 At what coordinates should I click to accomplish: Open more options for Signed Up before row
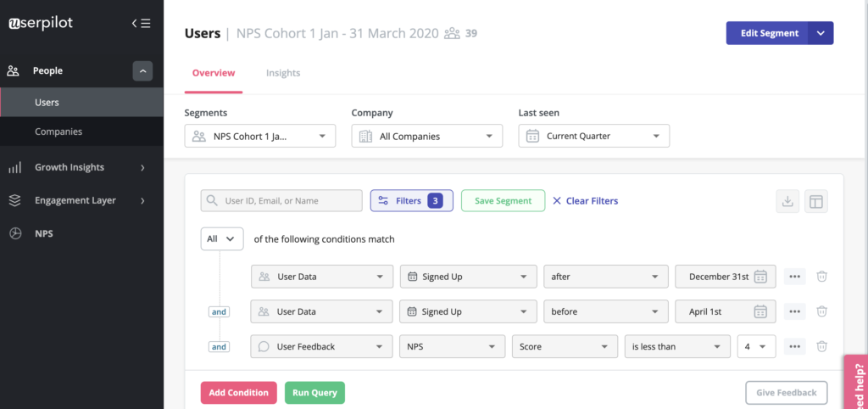point(794,311)
